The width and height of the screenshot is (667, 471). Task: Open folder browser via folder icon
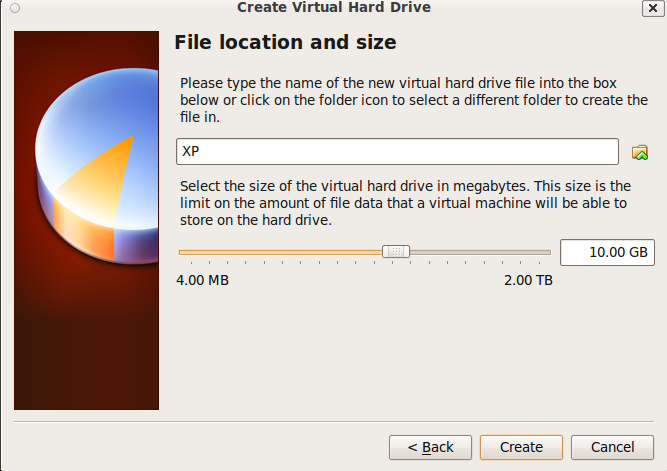pyautogui.click(x=640, y=152)
